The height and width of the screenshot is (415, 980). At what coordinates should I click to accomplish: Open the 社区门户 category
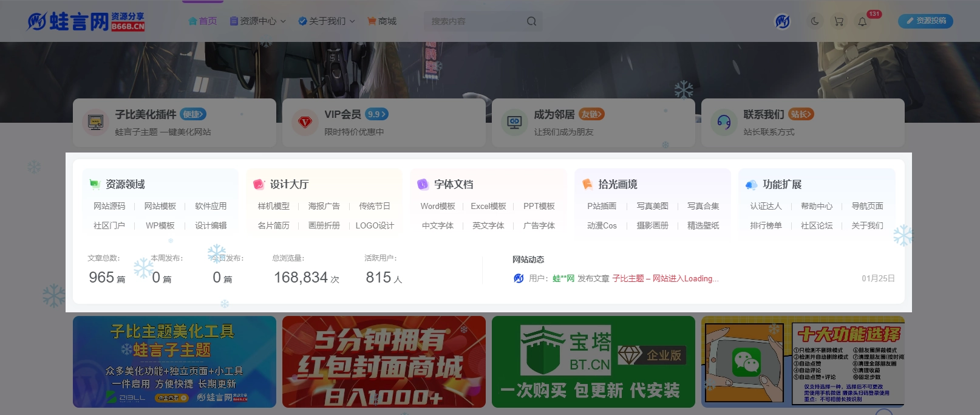[x=109, y=225]
